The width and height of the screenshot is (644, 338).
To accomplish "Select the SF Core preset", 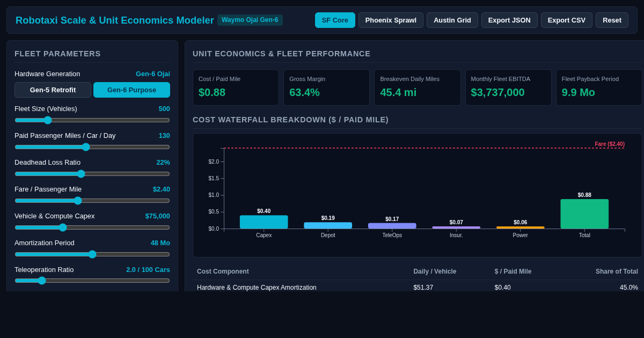I will [335, 20].
